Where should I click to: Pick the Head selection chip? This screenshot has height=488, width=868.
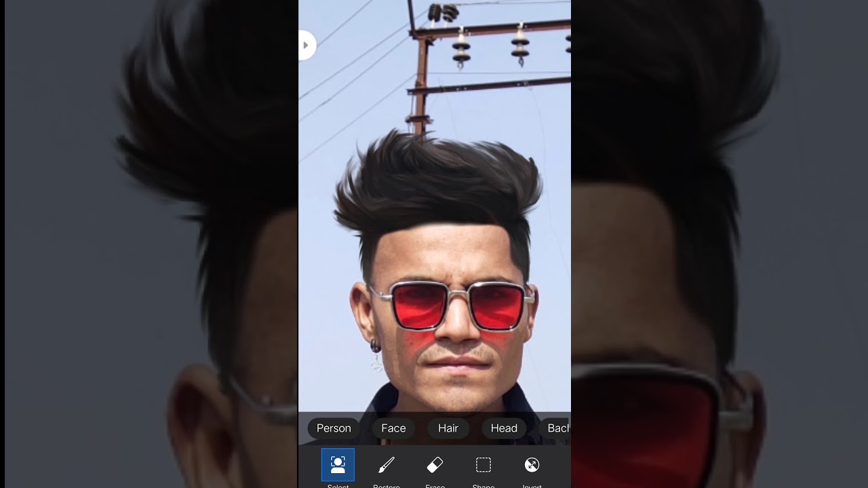pos(504,428)
